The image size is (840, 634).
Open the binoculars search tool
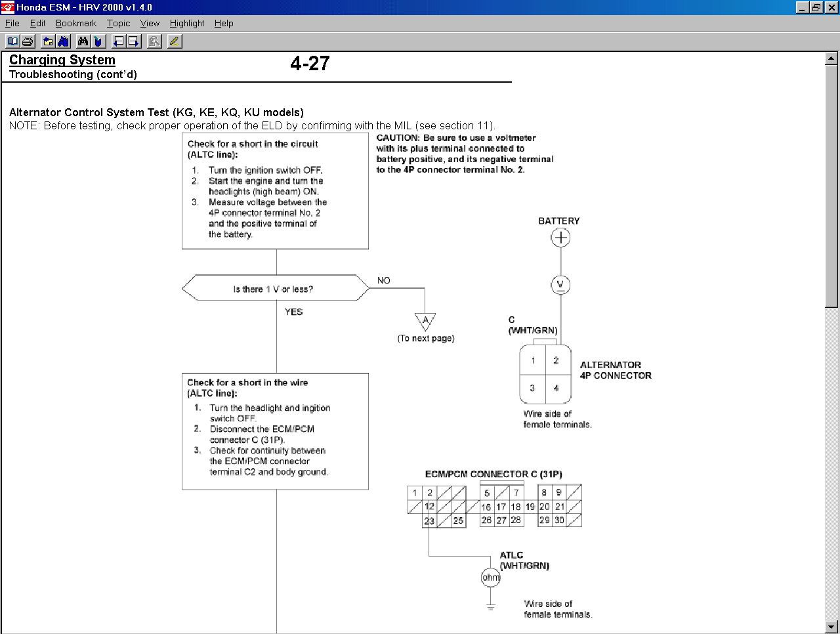[x=83, y=41]
